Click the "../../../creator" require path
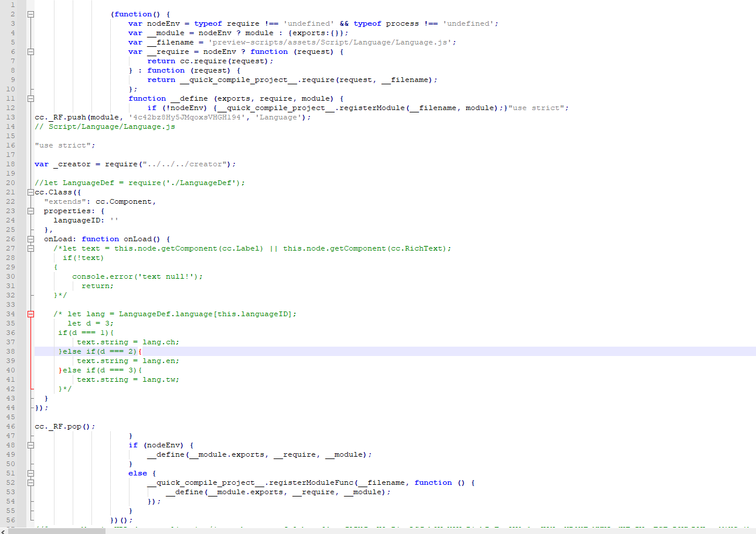Image resolution: width=756 pixels, height=534 pixels. pos(185,164)
